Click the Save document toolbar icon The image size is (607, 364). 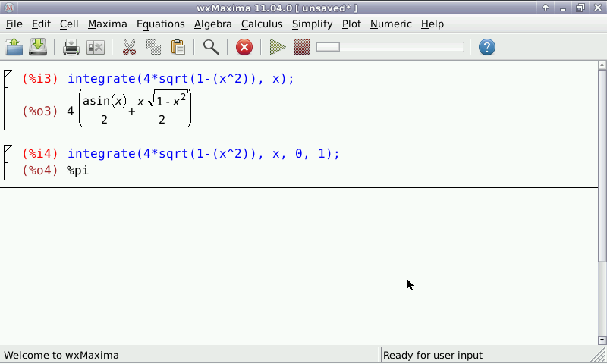tap(38, 48)
